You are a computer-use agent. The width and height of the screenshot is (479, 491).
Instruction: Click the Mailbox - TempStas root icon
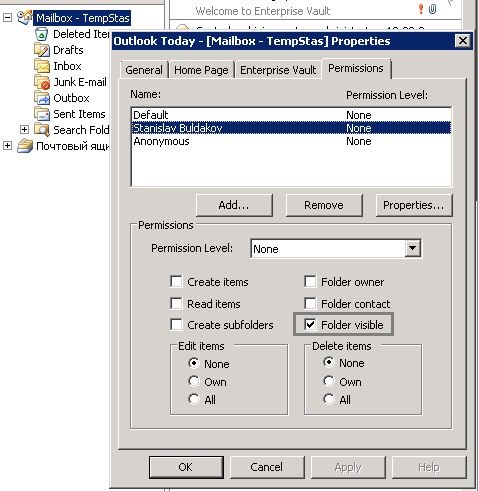[25, 18]
